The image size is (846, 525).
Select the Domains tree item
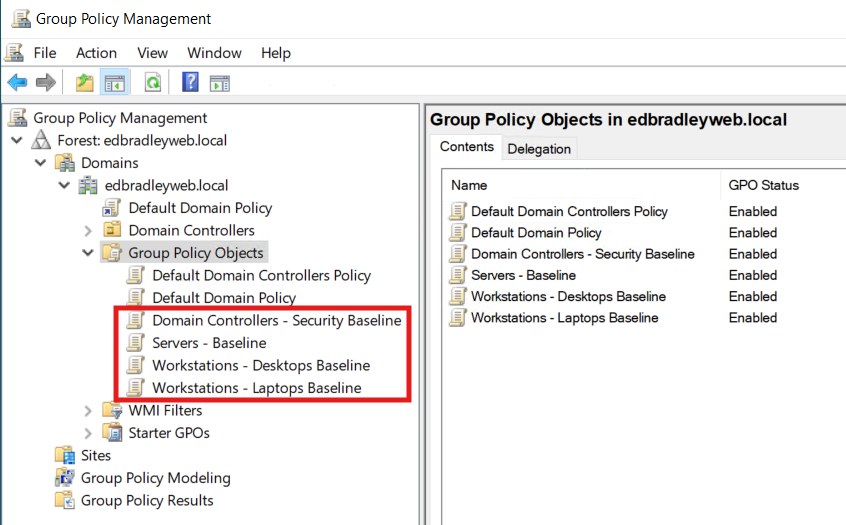pos(110,163)
